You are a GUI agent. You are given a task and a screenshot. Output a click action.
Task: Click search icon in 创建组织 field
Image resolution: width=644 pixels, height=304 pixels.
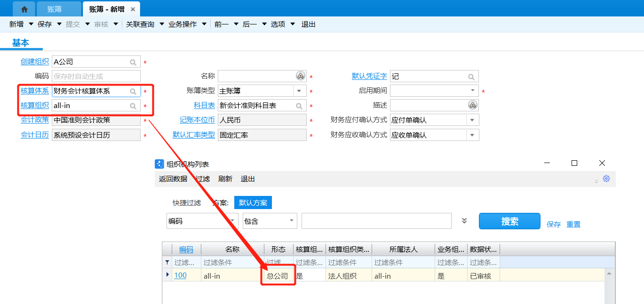pos(133,62)
